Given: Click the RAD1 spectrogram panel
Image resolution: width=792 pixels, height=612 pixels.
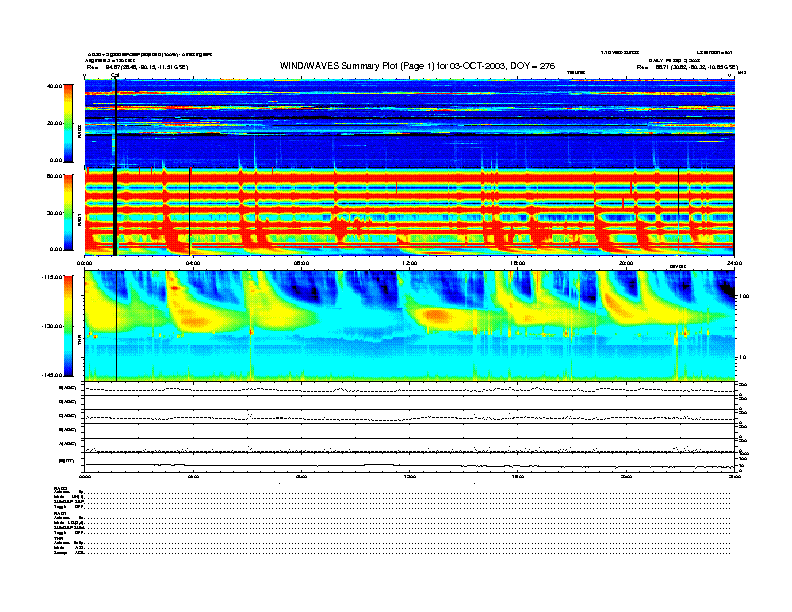Looking at the screenshot, I should (x=410, y=212).
